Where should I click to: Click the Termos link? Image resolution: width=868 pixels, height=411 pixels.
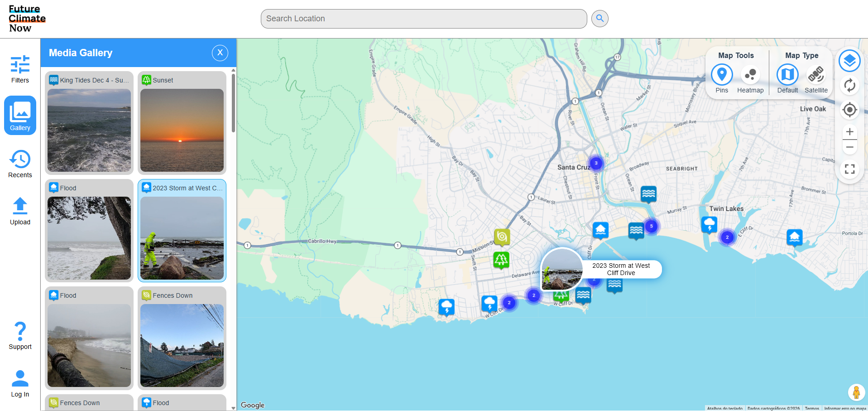812,408
